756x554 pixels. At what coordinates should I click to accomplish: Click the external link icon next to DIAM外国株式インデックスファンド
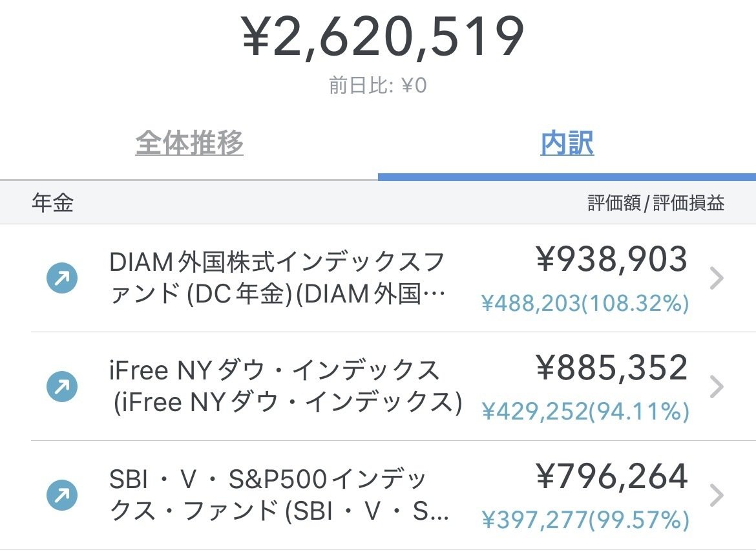pos(63,278)
